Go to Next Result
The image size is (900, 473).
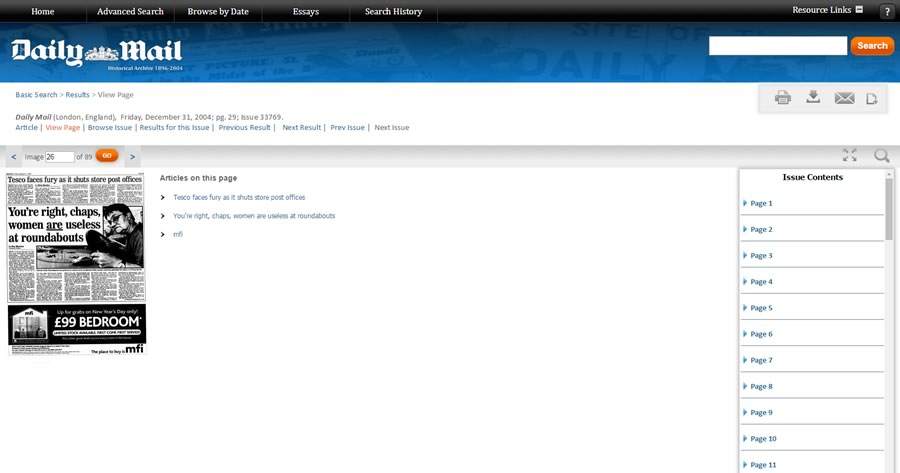pos(301,127)
